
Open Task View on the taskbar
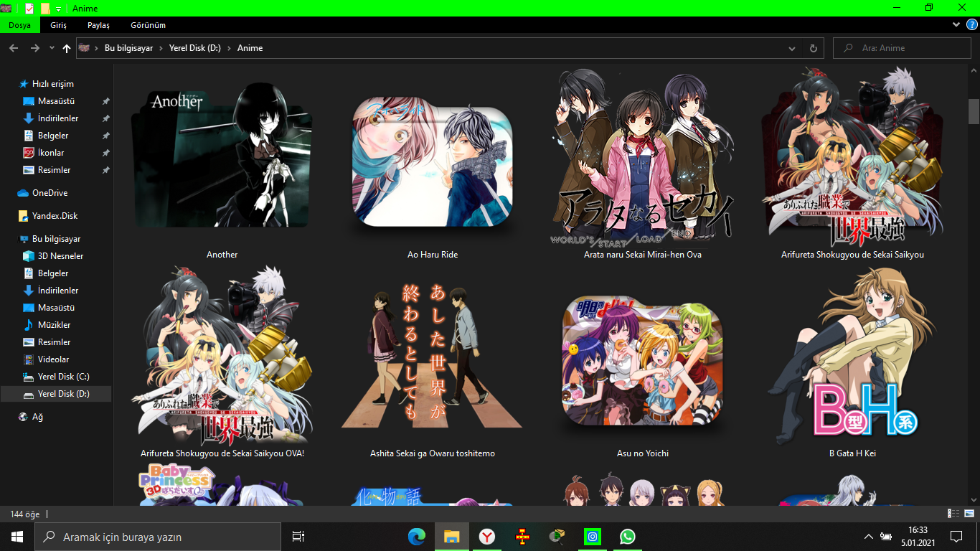coord(298,537)
